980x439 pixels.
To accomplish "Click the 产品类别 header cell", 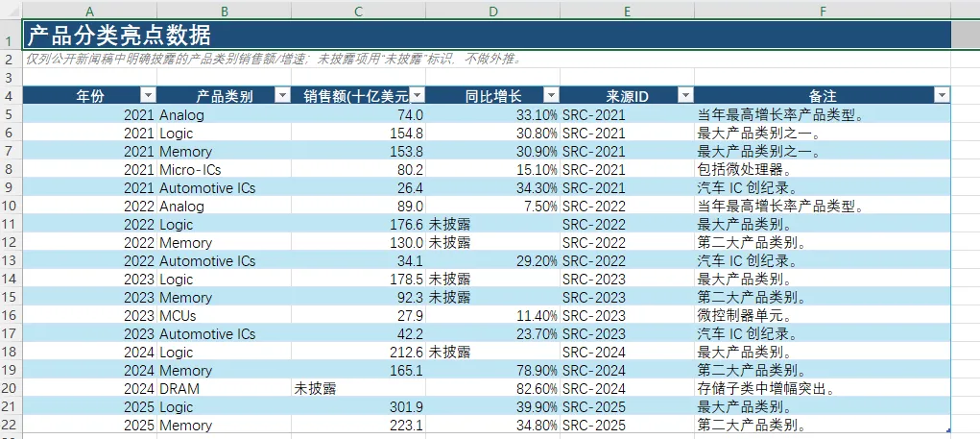I will 224,96.
